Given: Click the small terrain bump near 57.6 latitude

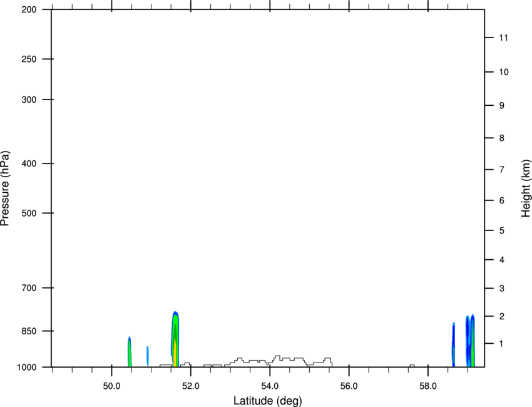Looking at the screenshot, I should click(412, 366).
